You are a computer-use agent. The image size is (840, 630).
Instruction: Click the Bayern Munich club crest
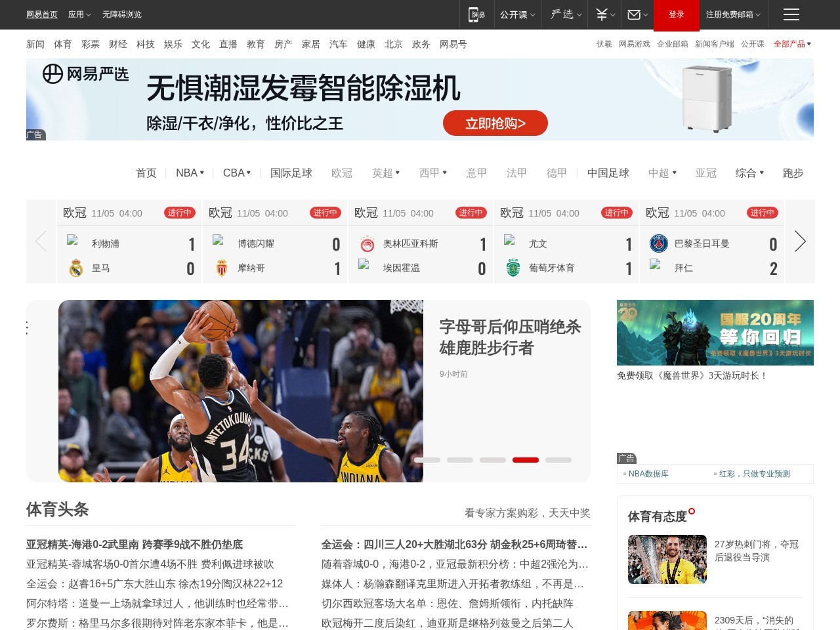pyautogui.click(x=656, y=265)
